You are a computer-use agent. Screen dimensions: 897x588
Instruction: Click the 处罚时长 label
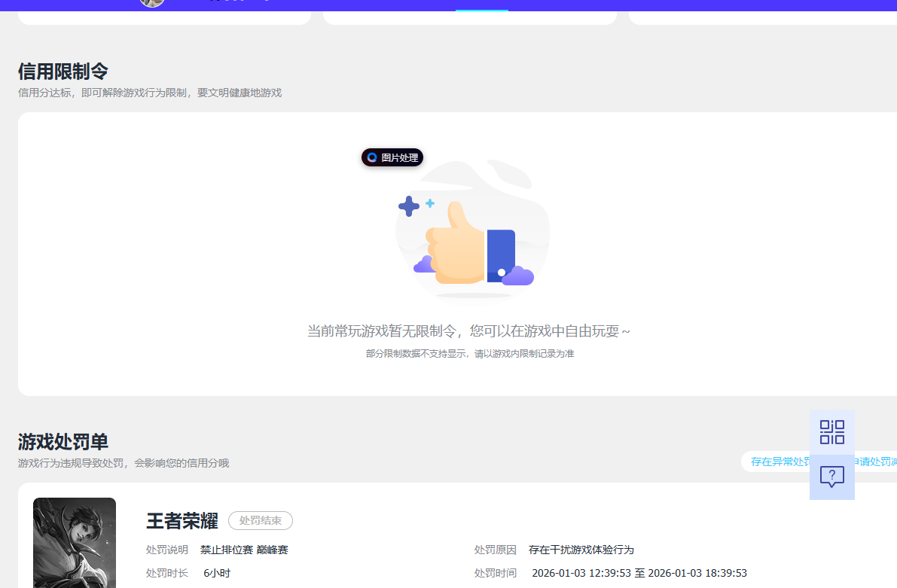[167, 573]
